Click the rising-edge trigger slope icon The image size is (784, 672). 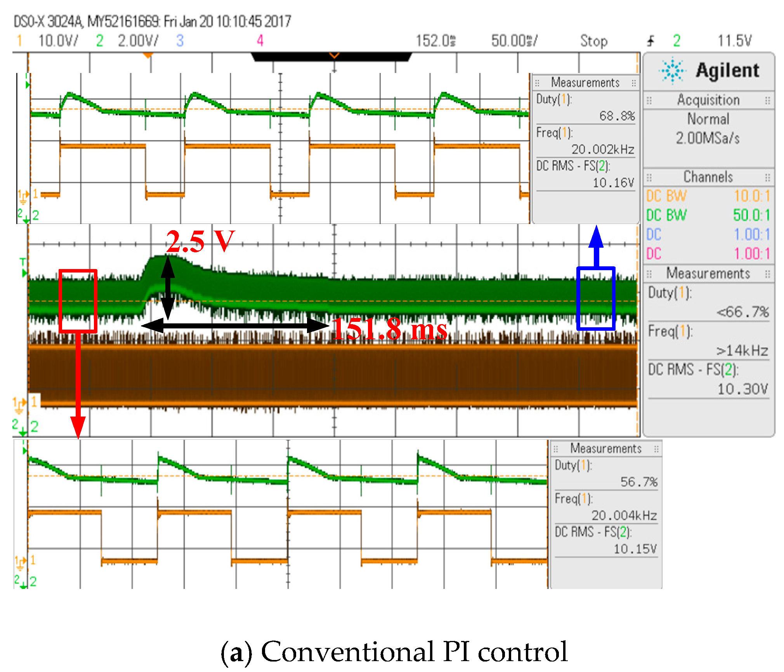click(651, 41)
